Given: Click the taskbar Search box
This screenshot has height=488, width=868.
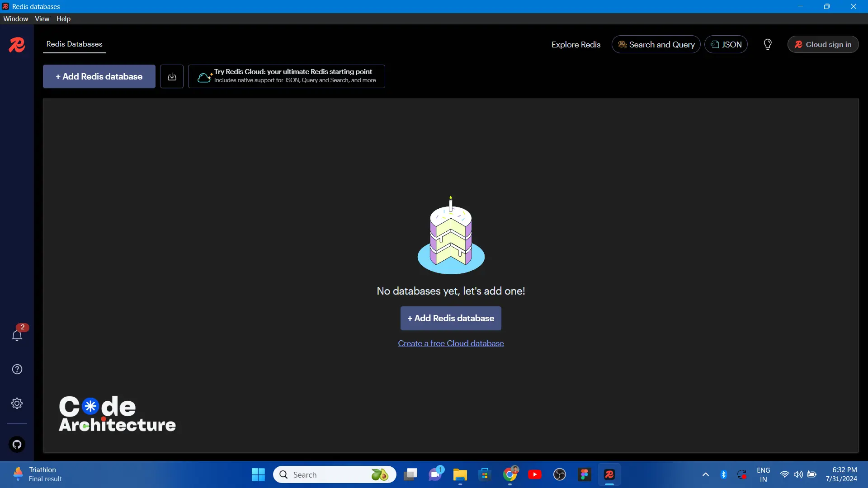Looking at the screenshot, I should (335, 474).
